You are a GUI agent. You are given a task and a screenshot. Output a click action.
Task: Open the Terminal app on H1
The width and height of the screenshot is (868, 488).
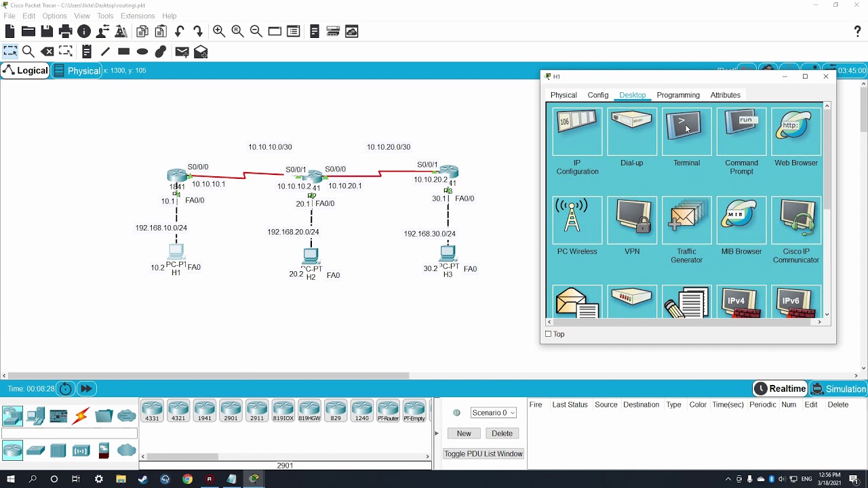pos(686,138)
